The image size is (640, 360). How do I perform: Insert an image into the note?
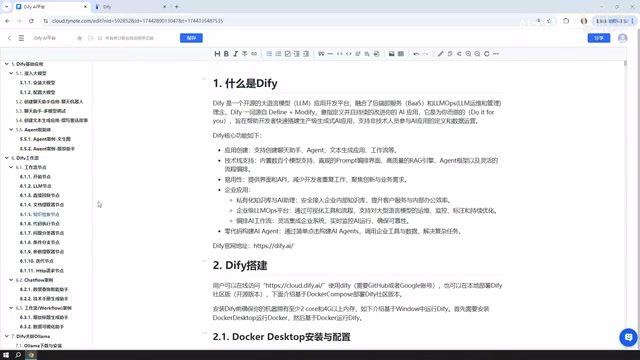tap(391, 54)
